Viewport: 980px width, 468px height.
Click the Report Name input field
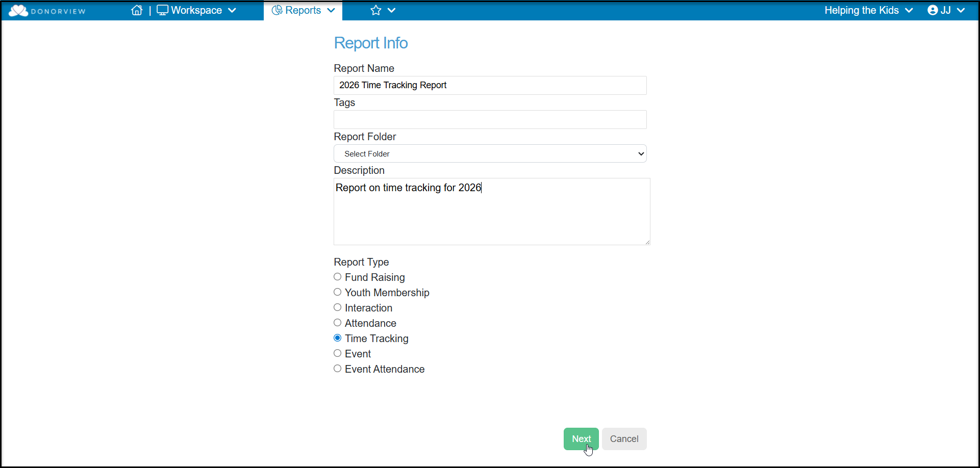(x=490, y=85)
